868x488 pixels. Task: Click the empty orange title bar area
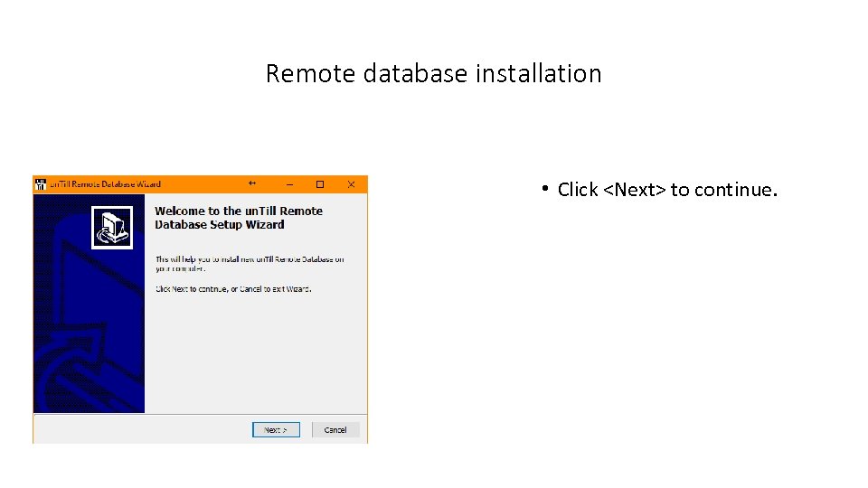pyautogui.click(x=203, y=184)
